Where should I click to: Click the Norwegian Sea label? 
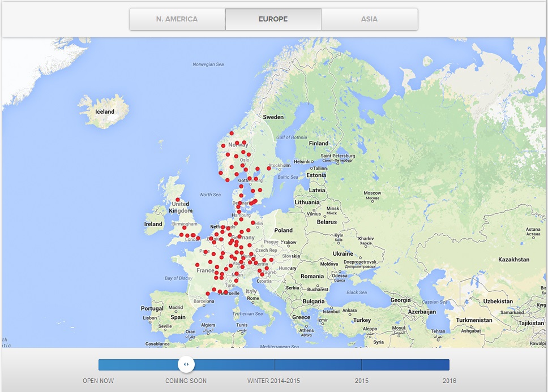point(208,64)
